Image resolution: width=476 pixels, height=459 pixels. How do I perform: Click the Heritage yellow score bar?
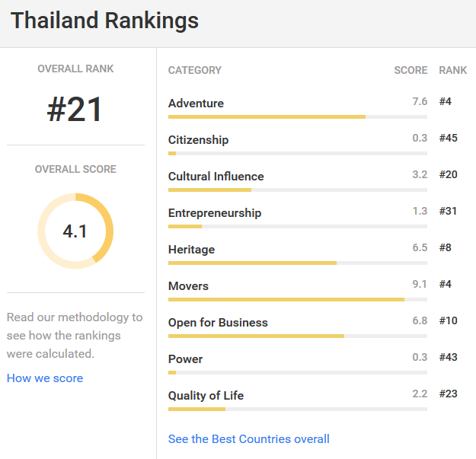tap(252, 263)
